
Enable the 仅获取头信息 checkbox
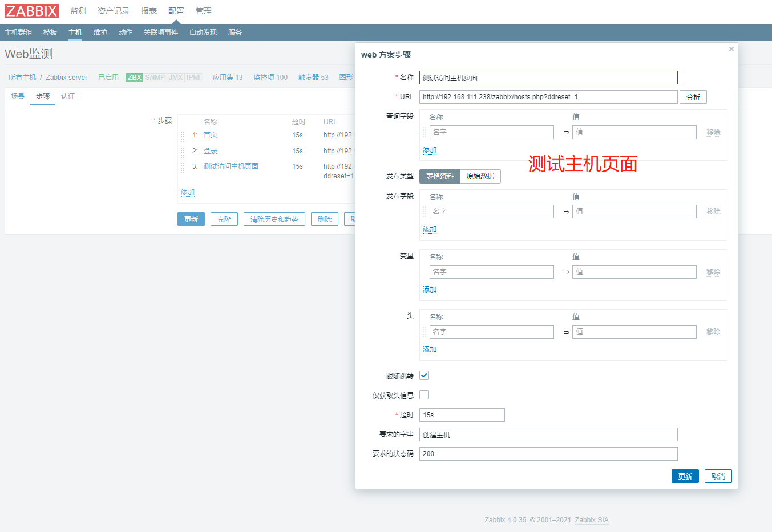[424, 395]
